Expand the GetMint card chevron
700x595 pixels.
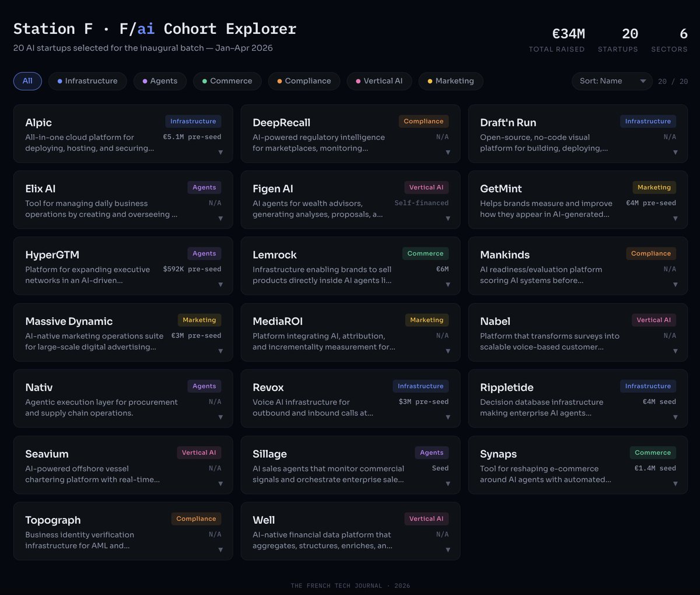coord(675,219)
